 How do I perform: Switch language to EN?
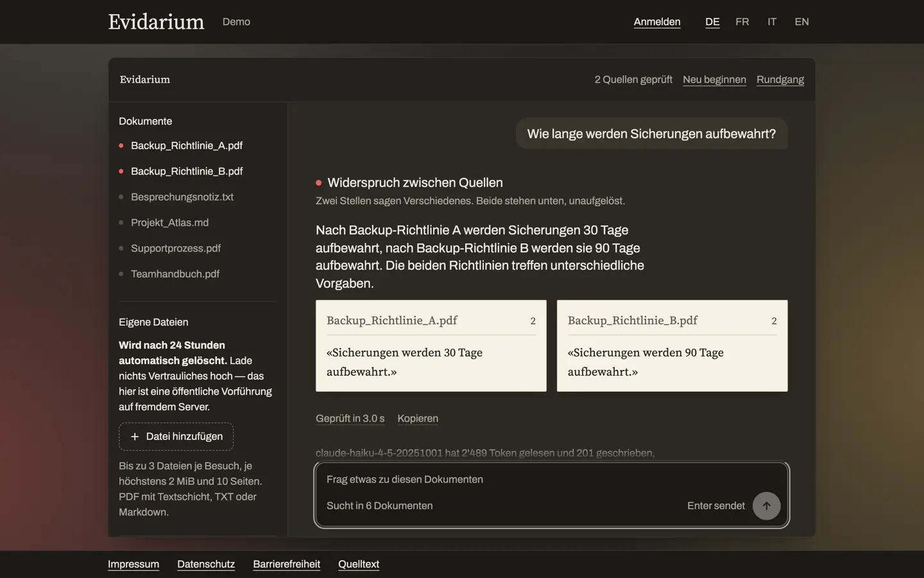click(x=801, y=22)
